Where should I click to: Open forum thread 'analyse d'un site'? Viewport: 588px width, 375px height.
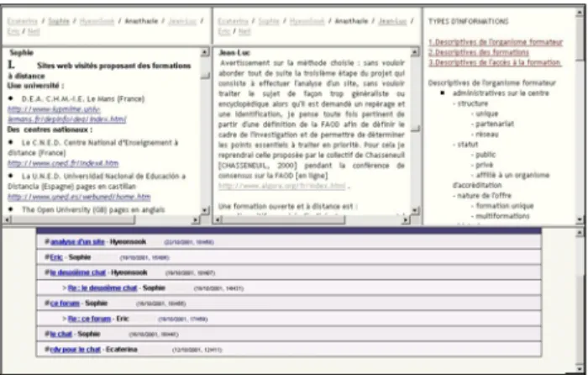(x=77, y=242)
